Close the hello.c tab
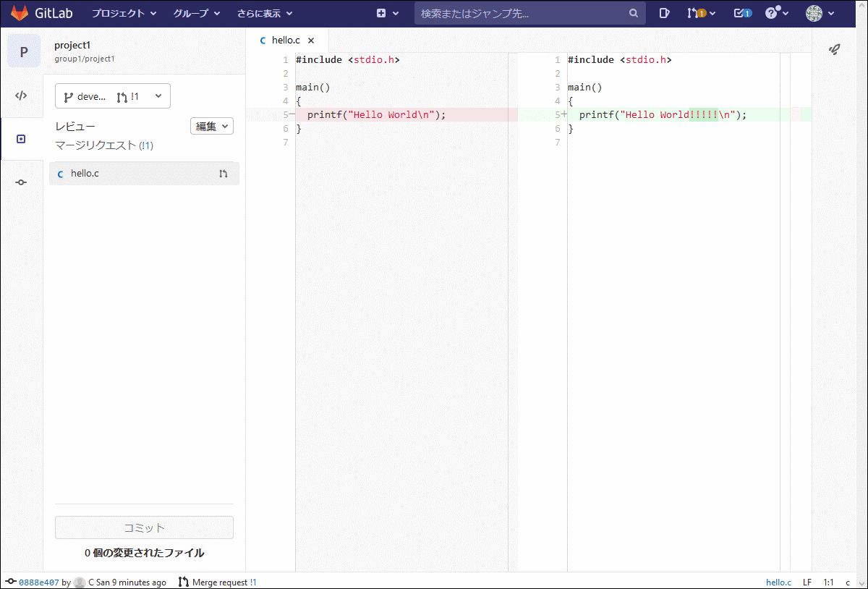Screen dimensions: 868x589 (x=311, y=41)
